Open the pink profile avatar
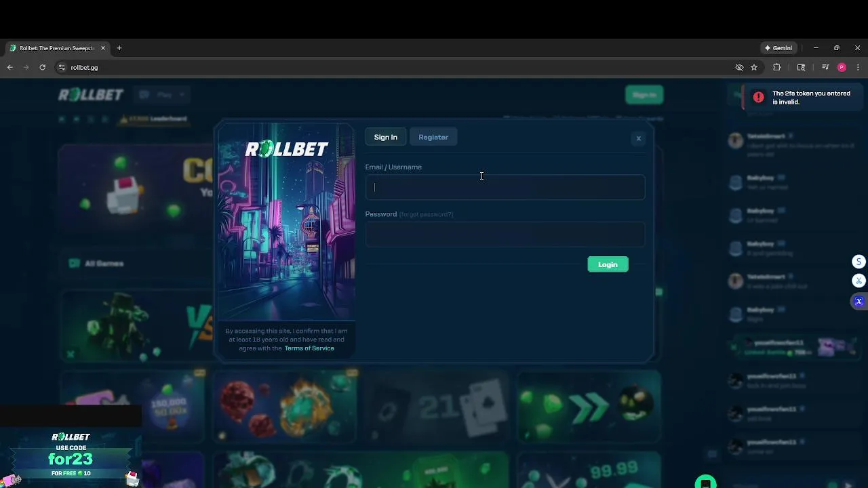 pyautogui.click(x=842, y=67)
